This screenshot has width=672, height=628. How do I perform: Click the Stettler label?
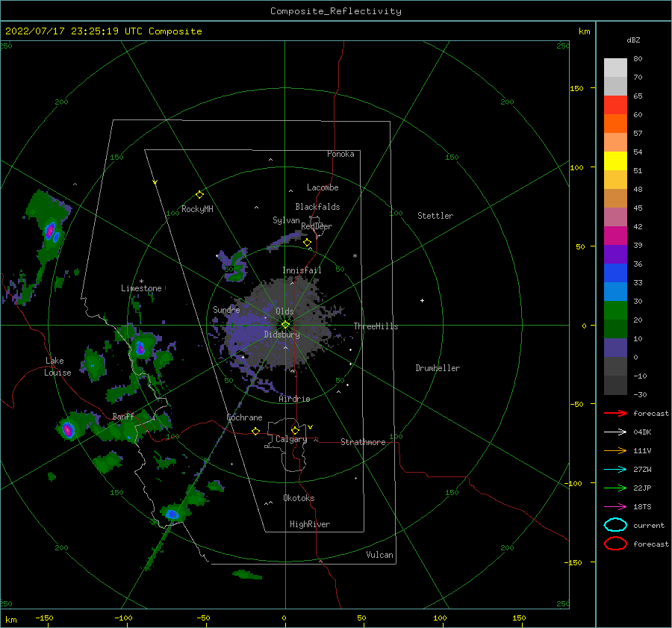[435, 216]
